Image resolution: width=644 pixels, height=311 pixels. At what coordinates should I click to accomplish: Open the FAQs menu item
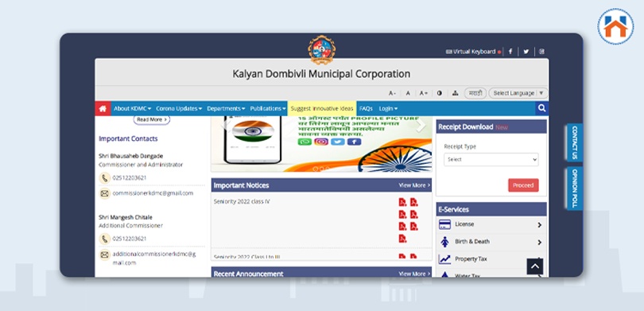coord(366,108)
